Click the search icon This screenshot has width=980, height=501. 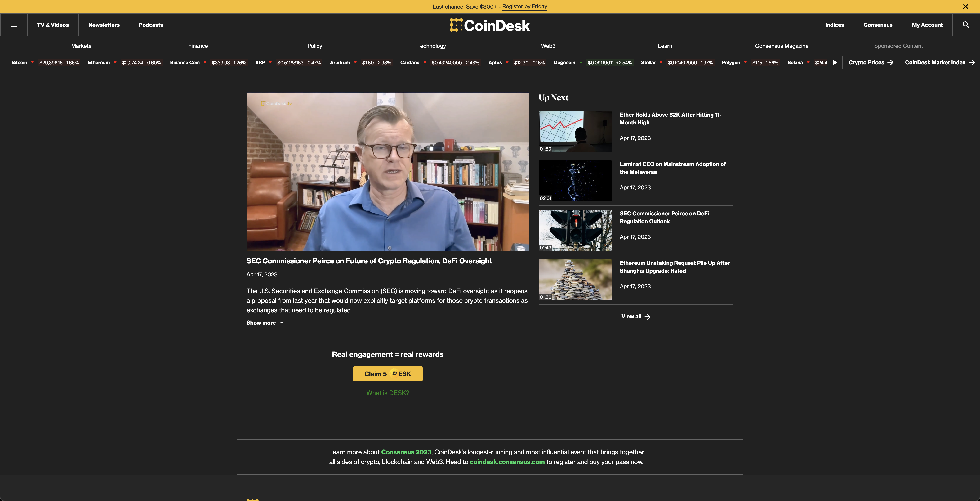coord(966,24)
